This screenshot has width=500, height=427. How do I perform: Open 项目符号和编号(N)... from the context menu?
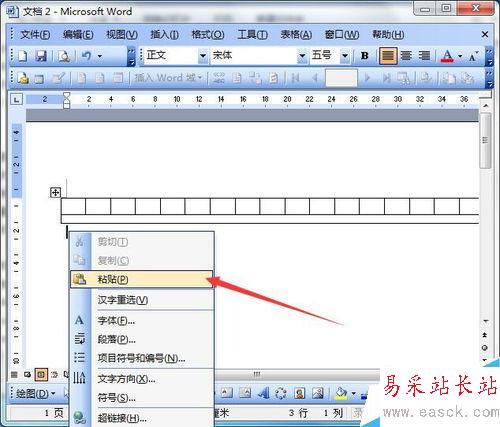point(141,358)
